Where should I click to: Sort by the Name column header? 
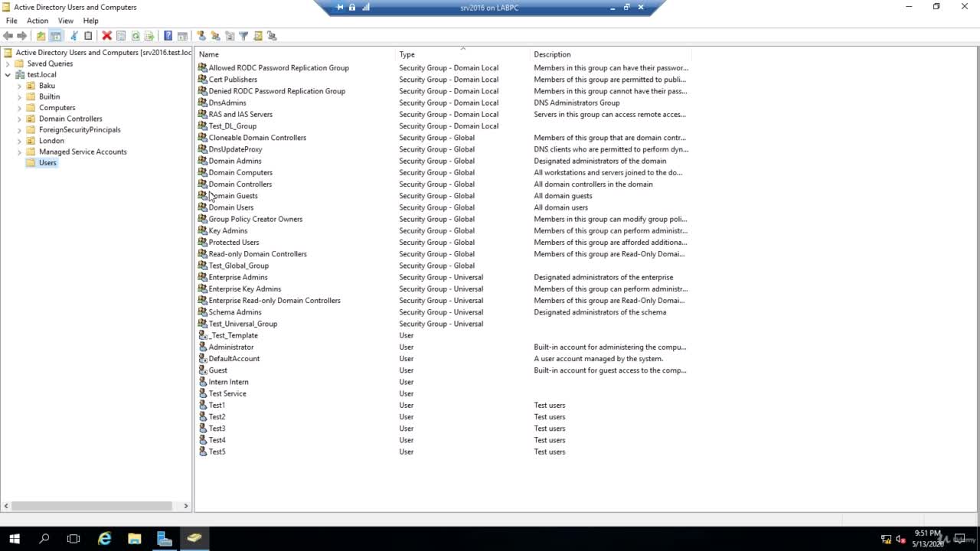point(296,54)
